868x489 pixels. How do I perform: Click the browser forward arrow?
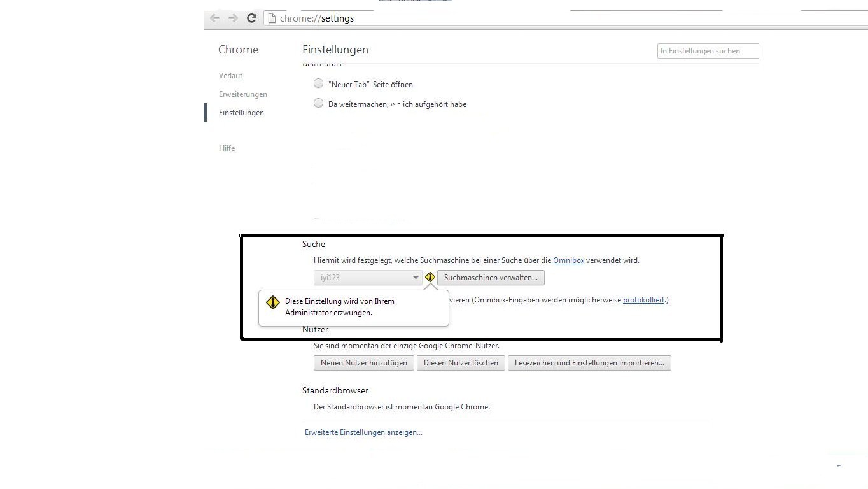(233, 18)
